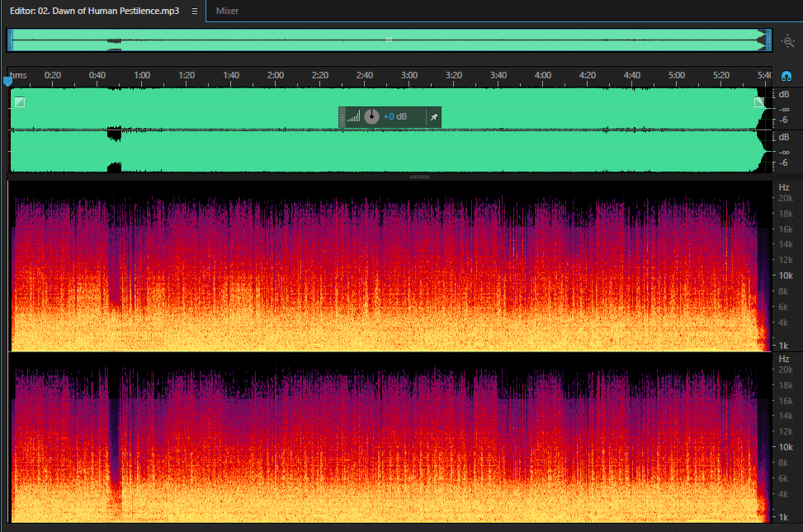The image size is (803, 532).
Task: Click the 18k label on lower spectral scale
Action: 786,385
